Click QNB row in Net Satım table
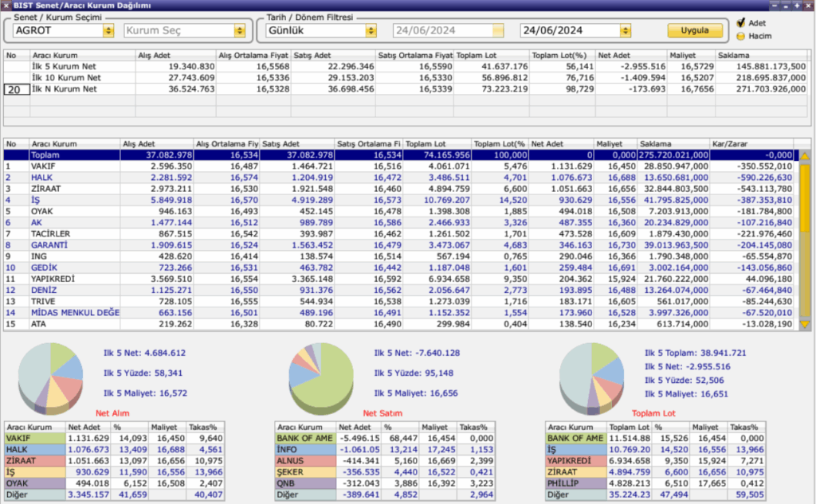Screen dimensions: 816x504 pos(385,484)
